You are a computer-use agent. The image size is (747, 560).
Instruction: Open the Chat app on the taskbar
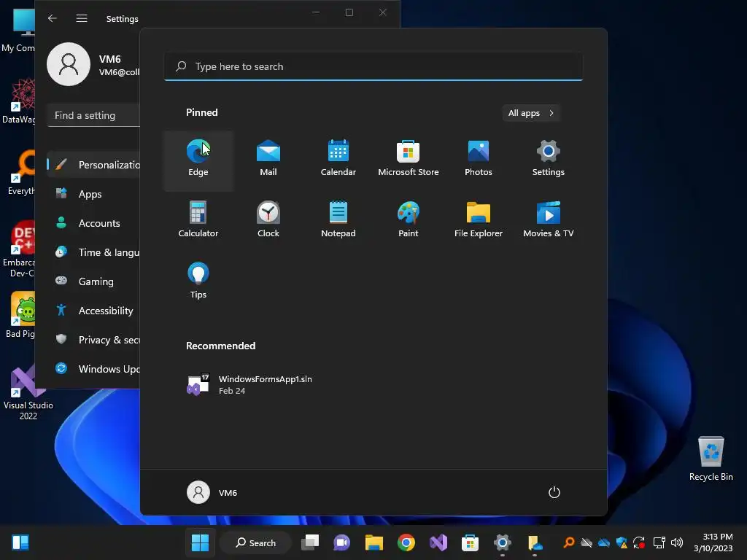tap(341, 542)
